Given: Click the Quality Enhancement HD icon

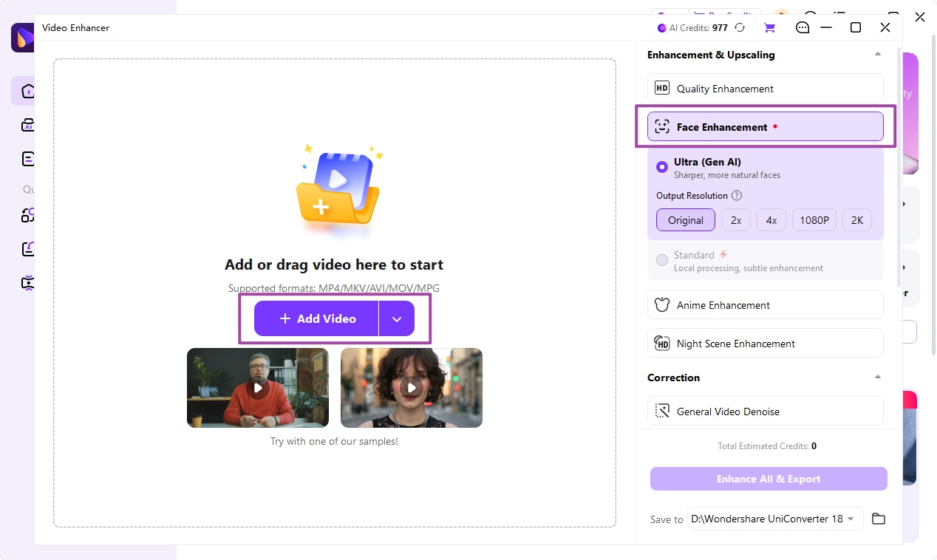Looking at the screenshot, I should tap(662, 89).
